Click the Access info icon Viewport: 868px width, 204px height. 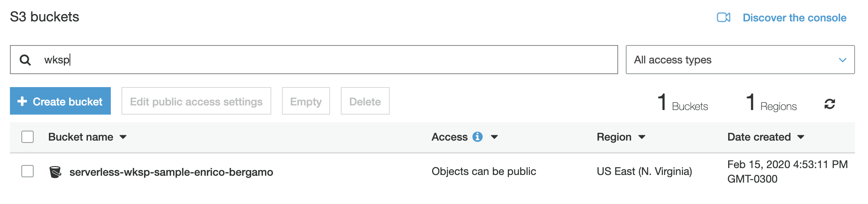point(478,137)
